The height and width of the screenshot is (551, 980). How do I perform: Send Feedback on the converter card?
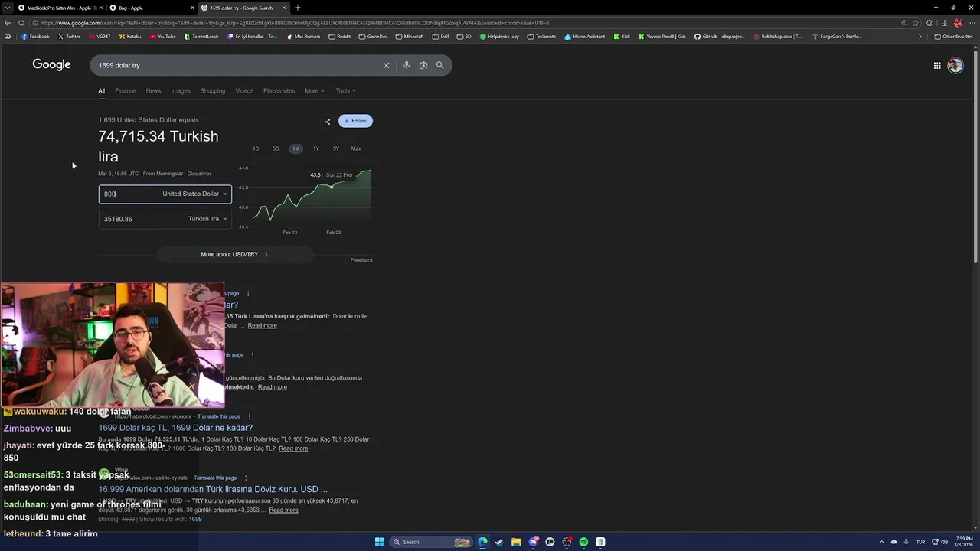(x=361, y=260)
